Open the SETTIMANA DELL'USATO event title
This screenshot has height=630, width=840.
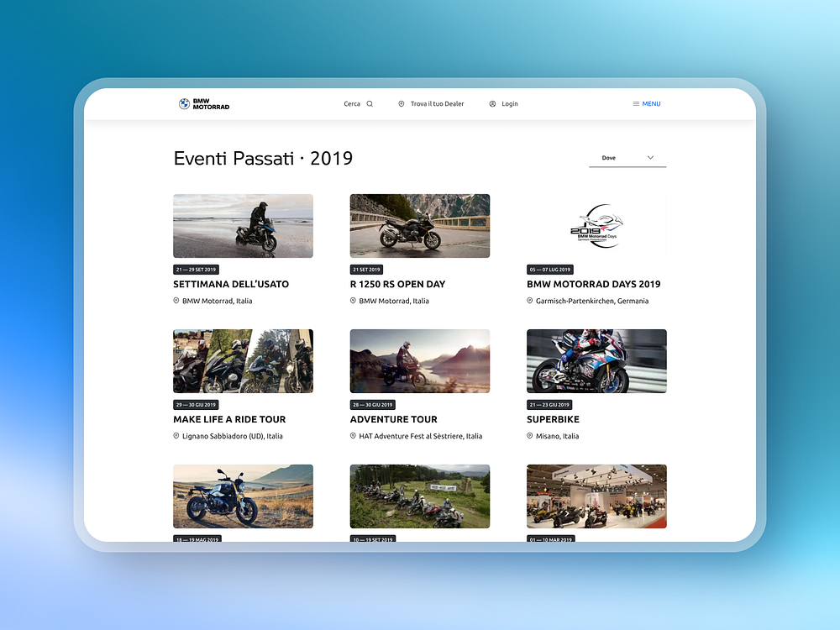pos(231,284)
